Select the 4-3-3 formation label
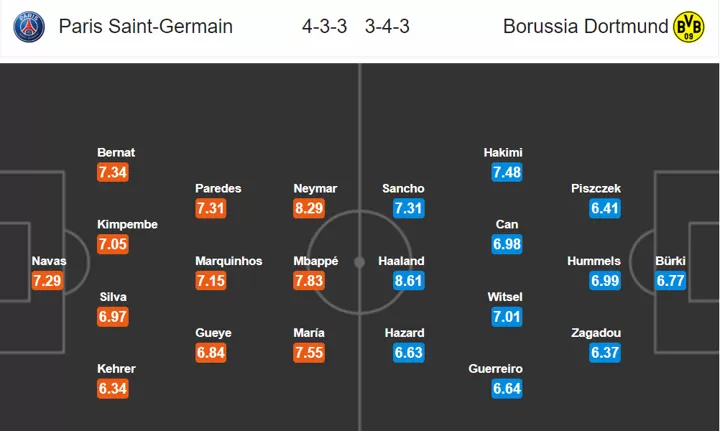 [x=324, y=27]
